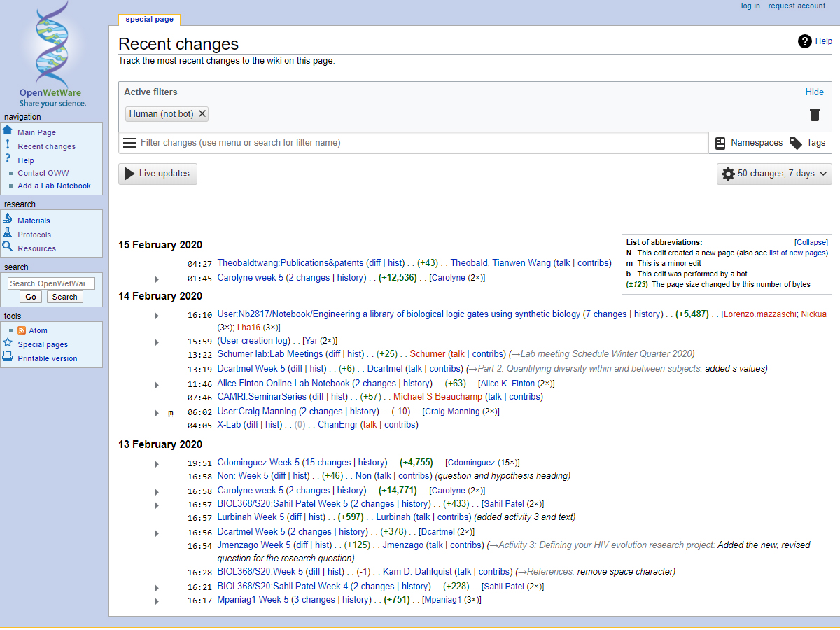Image resolution: width=840 pixels, height=630 pixels.
Task: Open Protocols in the research menu
Action: 34,234
